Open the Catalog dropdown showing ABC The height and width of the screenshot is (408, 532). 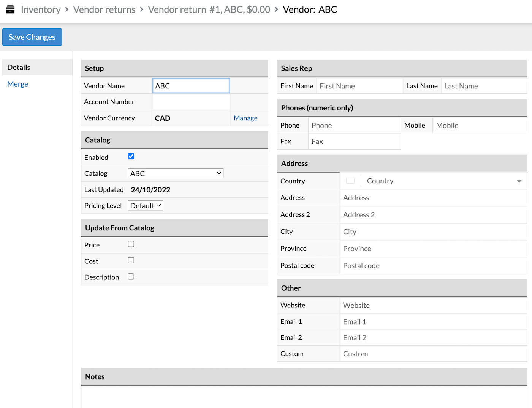click(x=175, y=173)
